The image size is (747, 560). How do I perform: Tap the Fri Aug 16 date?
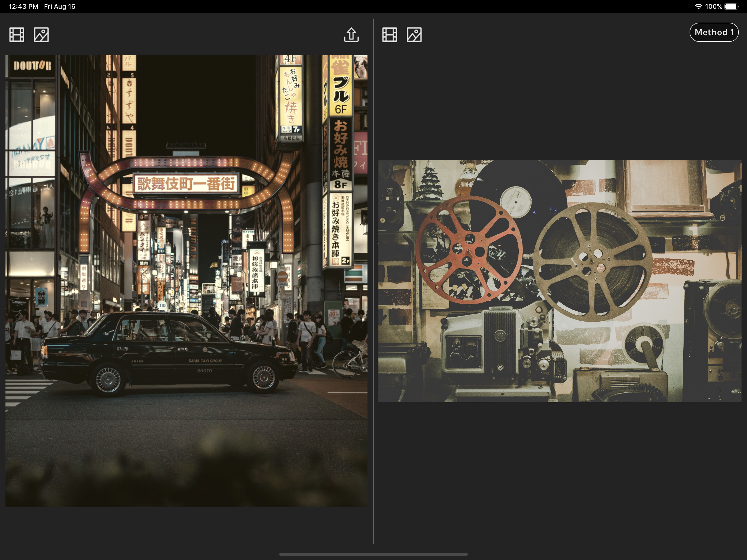pyautogui.click(x=59, y=6)
